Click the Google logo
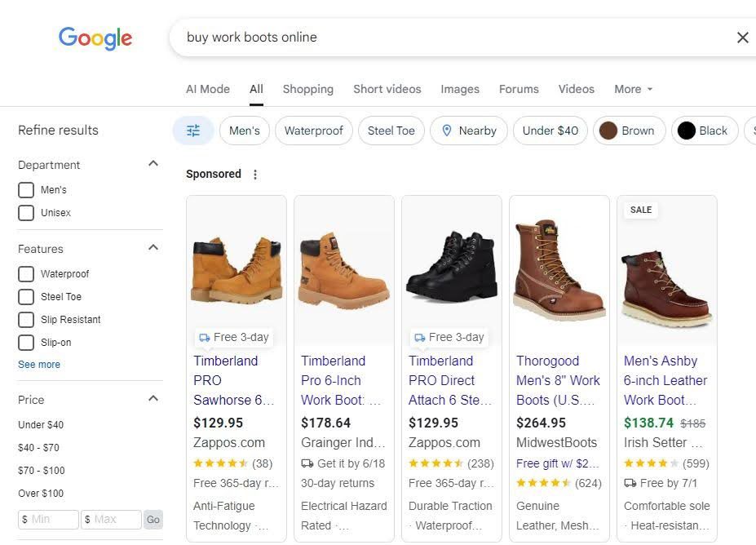The width and height of the screenshot is (756, 545). 95,38
